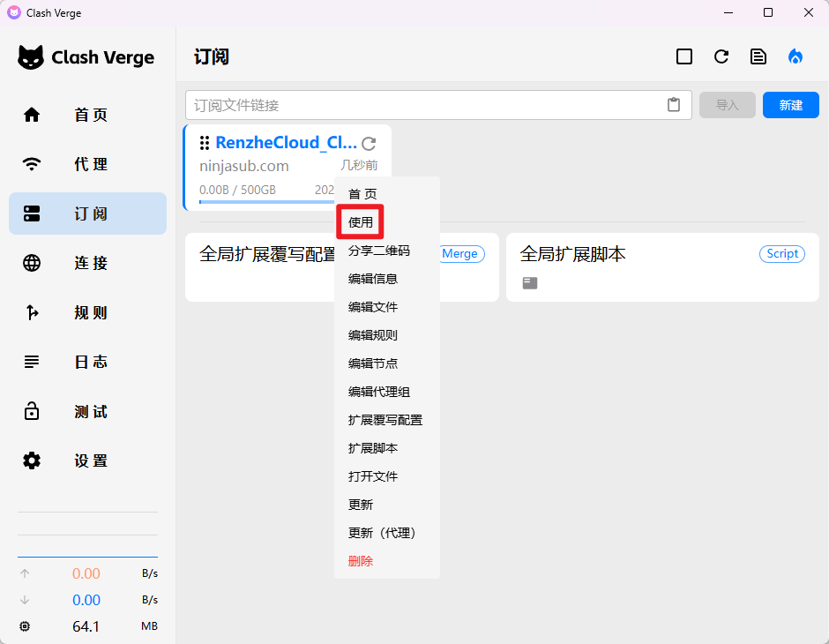Screen dimensions: 829x644
Task: Go to 代理 proxy page
Action: 88,164
